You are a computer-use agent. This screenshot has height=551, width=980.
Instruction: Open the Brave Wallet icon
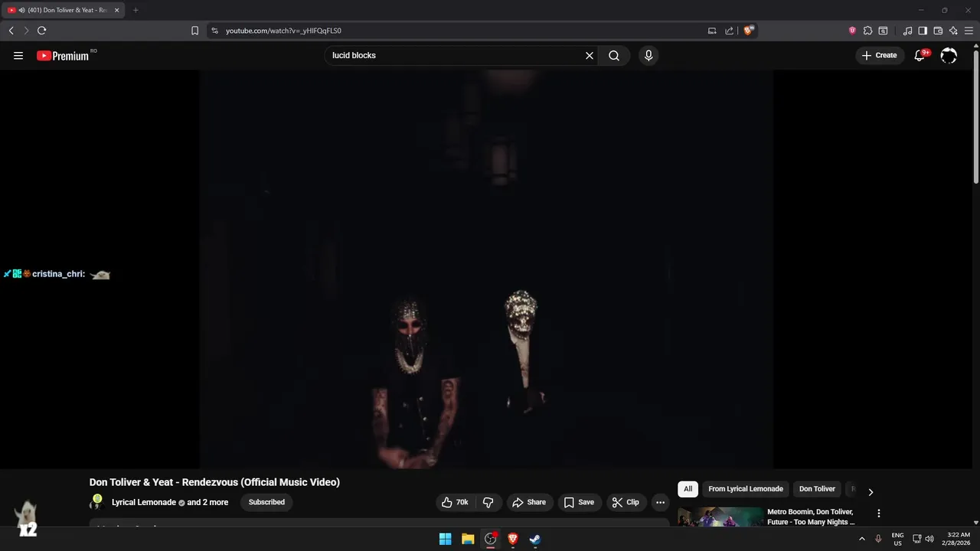(938, 31)
